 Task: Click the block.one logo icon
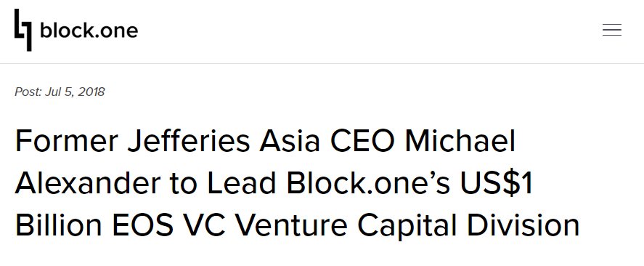23,30
